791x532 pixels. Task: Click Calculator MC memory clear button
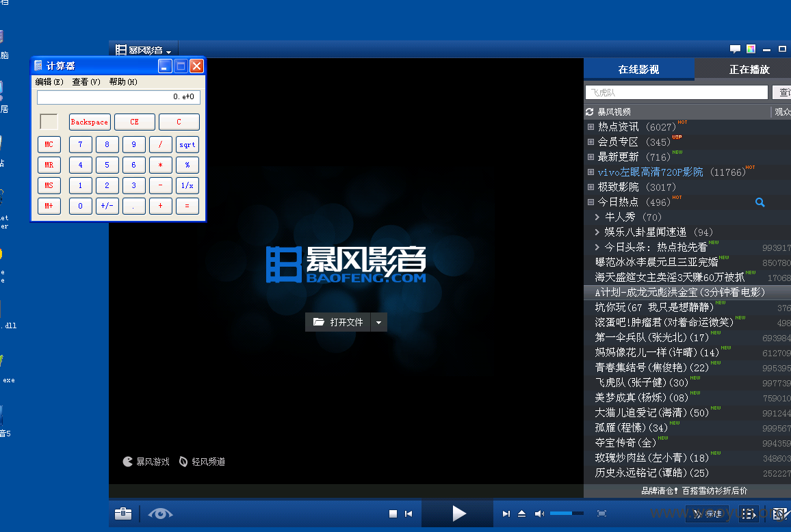(49, 145)
